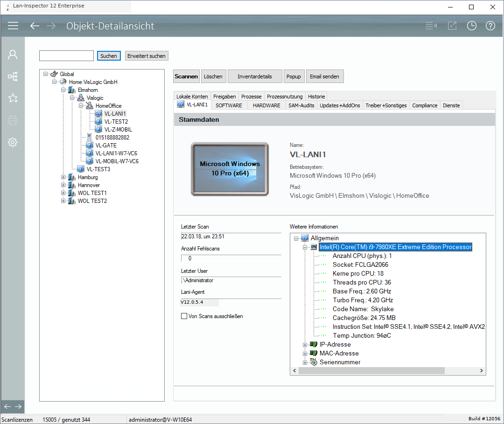Click the Hamburg location icon
The height and width of the screenshot is (424, 504).
pyautogui.click(x=72, y=177)
